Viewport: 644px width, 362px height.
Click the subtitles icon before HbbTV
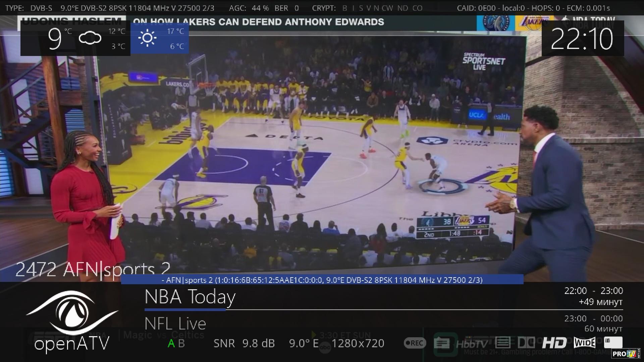(x=442, y=343)
